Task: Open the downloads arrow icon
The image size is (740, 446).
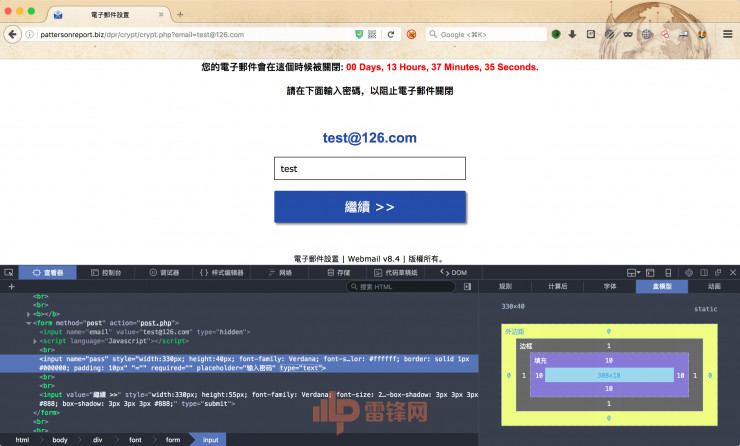Action: (572, 34)
